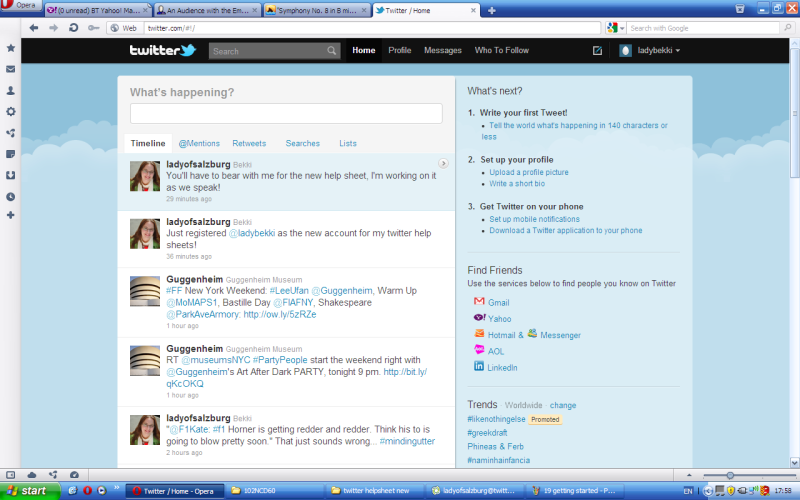Image resolution: width=800 pixels, height=500 pixels.
Task: Switch to the Lists tab
Action: pos(348,143)
